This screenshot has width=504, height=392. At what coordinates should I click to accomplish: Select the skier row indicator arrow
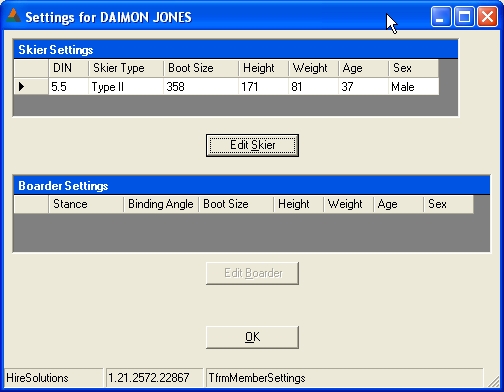22,87
